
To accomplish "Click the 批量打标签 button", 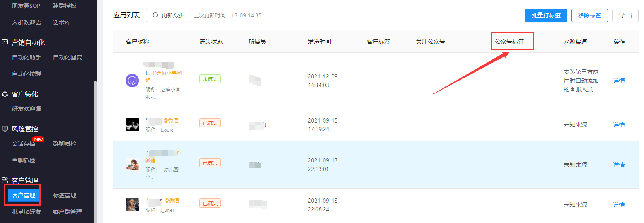I will (546, 15).
